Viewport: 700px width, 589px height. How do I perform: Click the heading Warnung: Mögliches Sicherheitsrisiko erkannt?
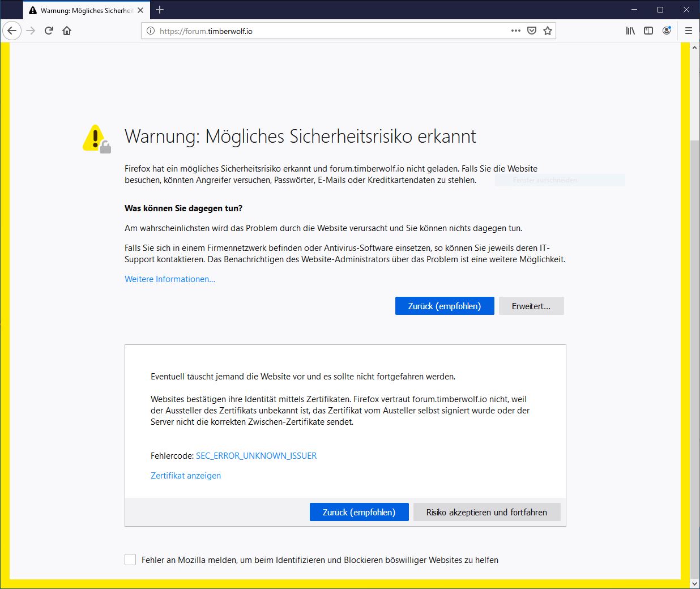click(x=300, y=136)
